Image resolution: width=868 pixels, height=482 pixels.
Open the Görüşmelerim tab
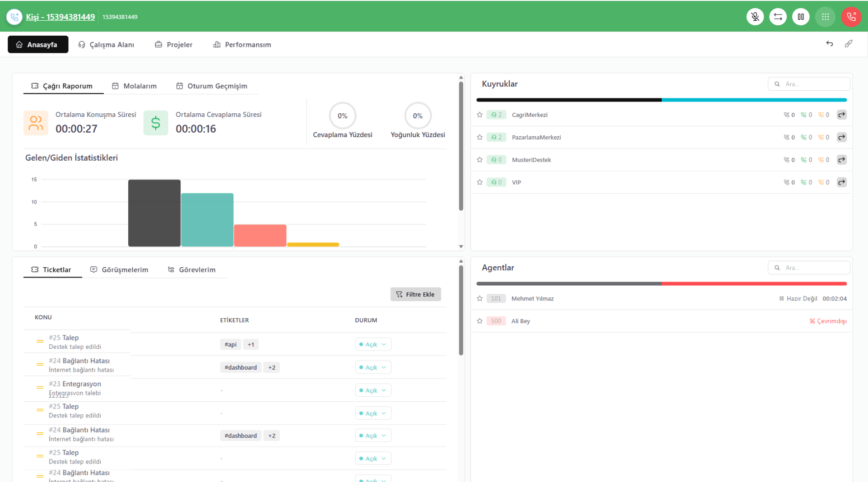pyautogui.click(x=119, y=269)
